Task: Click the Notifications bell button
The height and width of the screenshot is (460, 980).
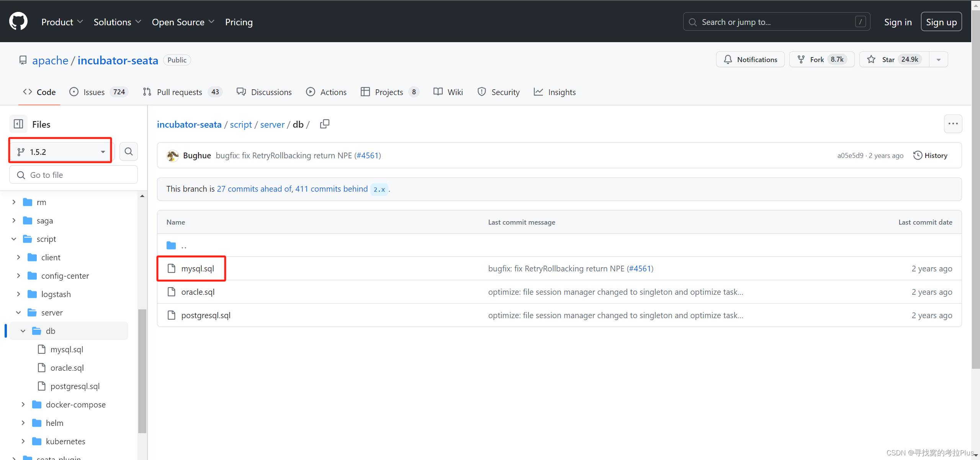Action: coord(750,59)
